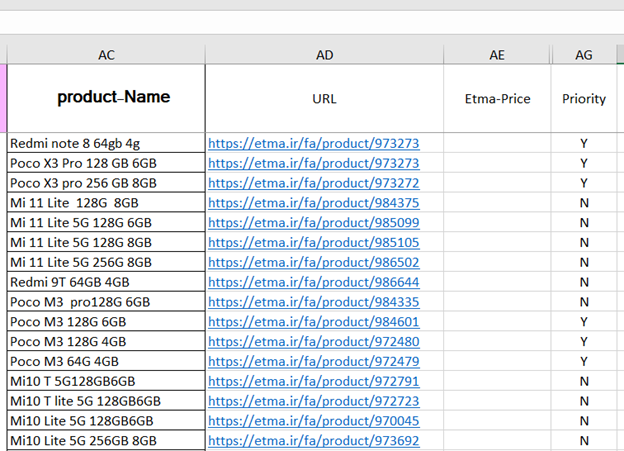The image size is (624, 451).
Task: Select Priority 'N' in Mi10 Lite 5G 256GB row
Action: point(584,440)
